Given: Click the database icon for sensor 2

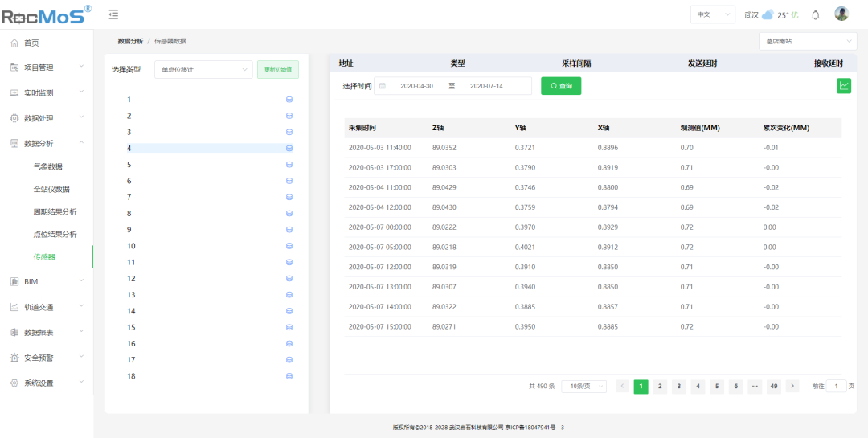Looking at the screenshot, I should (289, 116).
